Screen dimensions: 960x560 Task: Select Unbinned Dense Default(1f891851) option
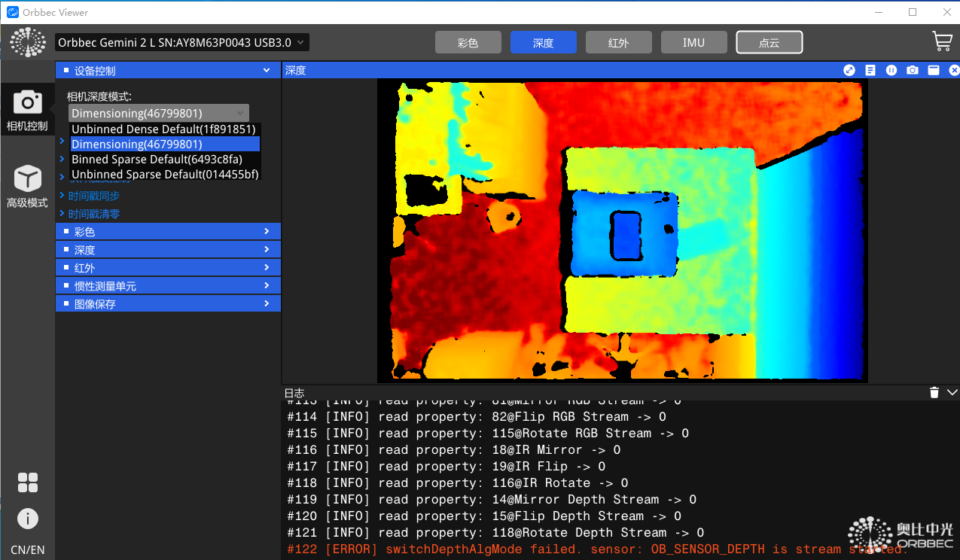[x=165, y=129]
